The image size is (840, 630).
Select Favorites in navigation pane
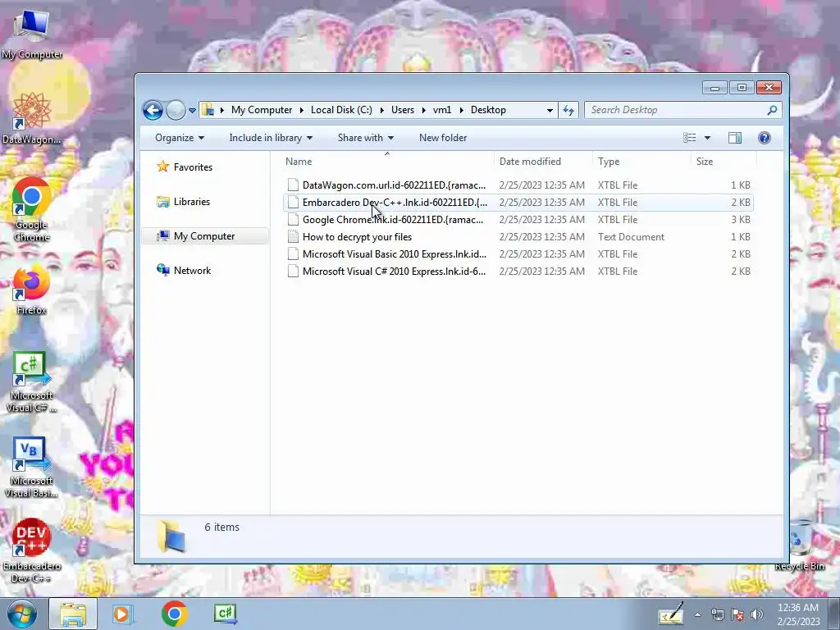185,167
